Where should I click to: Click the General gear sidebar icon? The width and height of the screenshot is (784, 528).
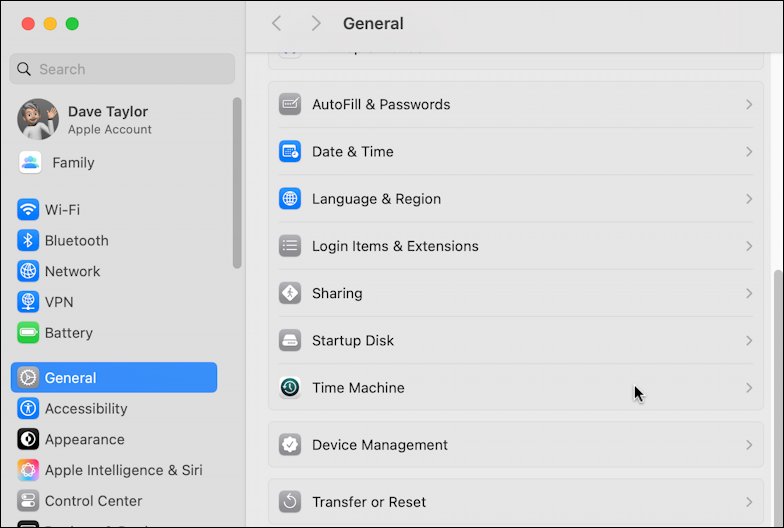click(28, 378)
